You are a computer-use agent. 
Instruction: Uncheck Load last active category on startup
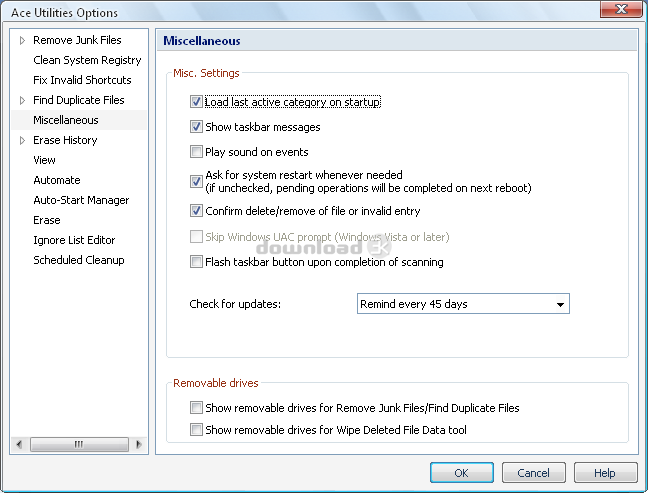coord(196,102)
